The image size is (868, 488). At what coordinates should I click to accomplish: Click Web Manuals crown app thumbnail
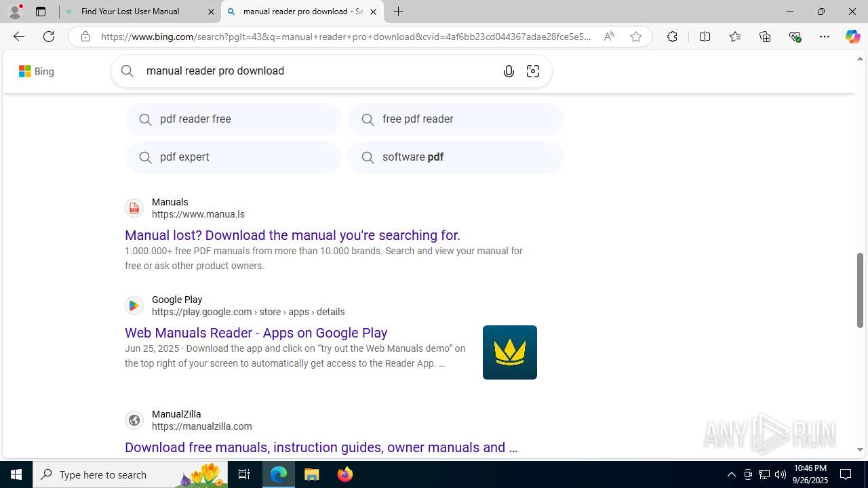(510, 352)
